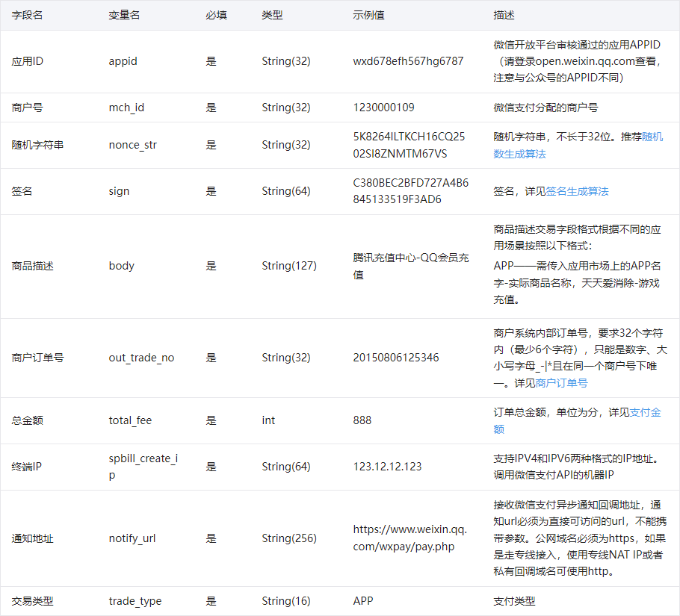Click the spbill_create_ip variable name
This screenshot has height=616, width=680.
[143, 467]
